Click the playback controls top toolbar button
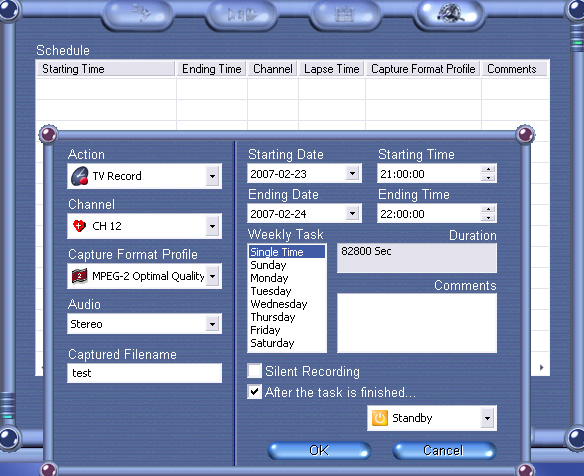This screenshot has width=584, height=476. tap(242, 14)
